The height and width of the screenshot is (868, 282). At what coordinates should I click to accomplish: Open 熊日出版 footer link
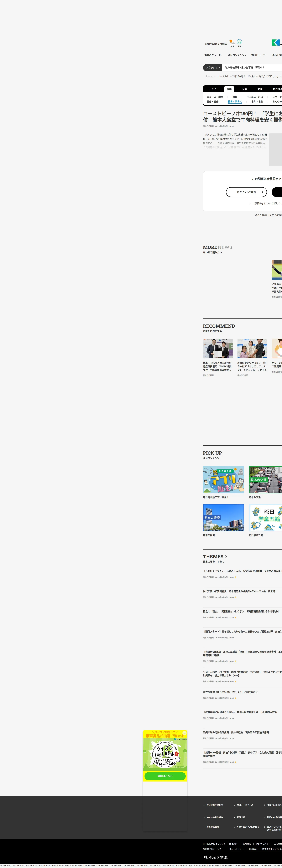pyautogui.click(x=241, y=817)
